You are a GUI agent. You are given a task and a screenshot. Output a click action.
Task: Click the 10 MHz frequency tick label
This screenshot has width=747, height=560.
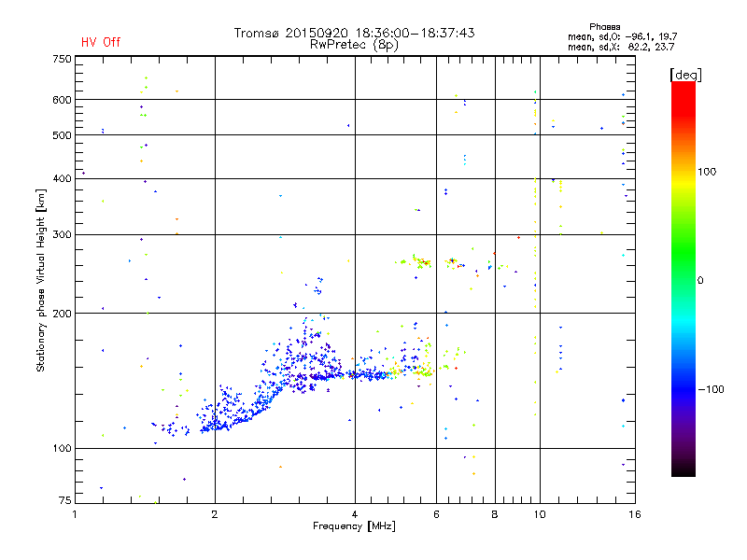coord(540,514)
